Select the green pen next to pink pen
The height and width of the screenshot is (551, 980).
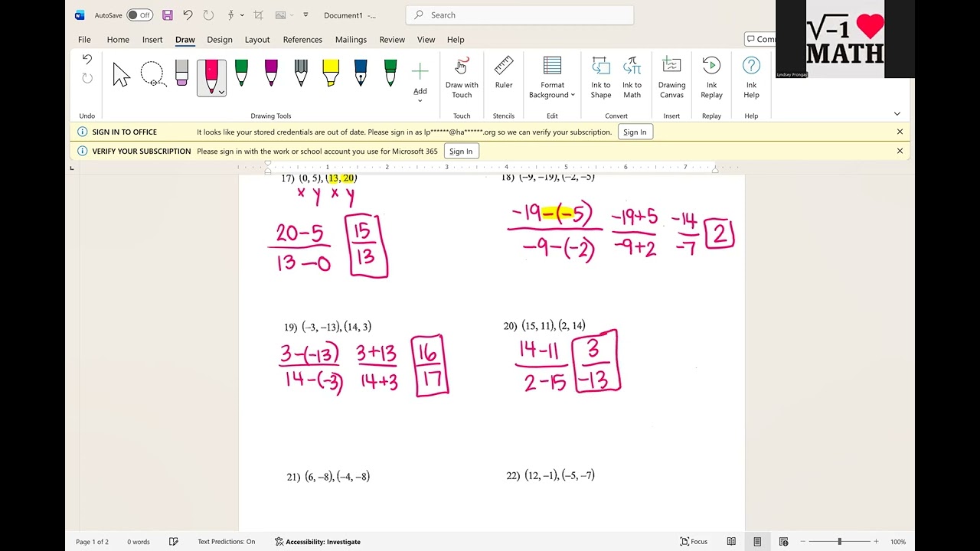point(241,73)
